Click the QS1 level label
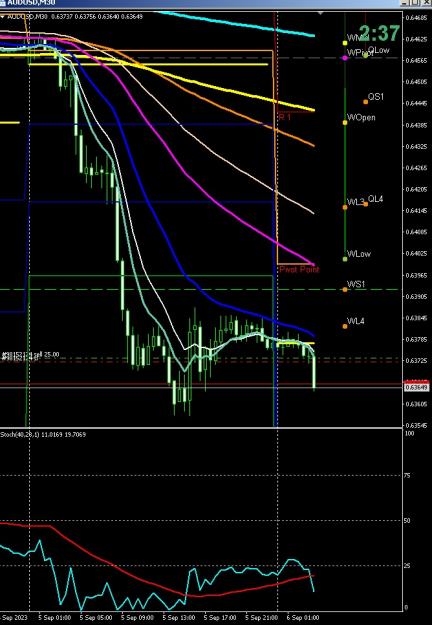The width and height of the screenshot is (432, 625). click(x=376, y=96)
